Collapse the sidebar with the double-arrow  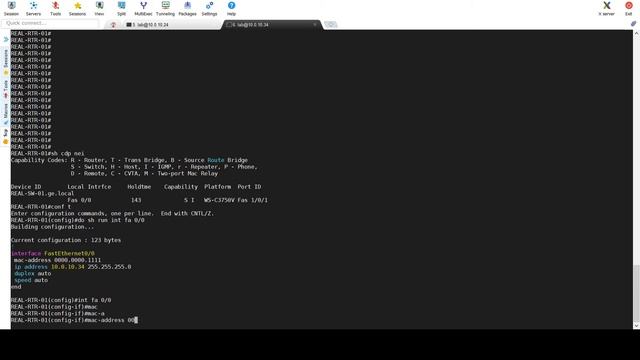point(6,40)
